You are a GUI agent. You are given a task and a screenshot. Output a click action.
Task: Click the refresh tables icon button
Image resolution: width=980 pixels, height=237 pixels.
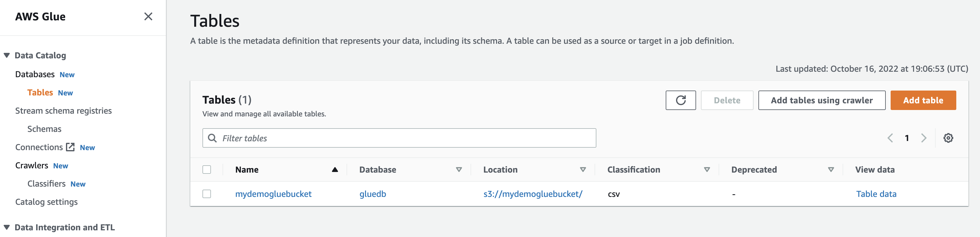pyautogui.click(x=680, y=101)
